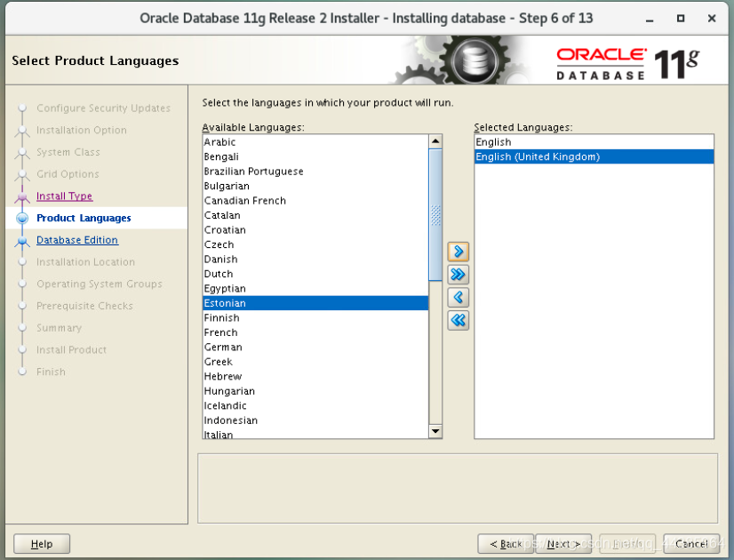
Task: Select Finnish in the list
Action: click(x=315, y=317)
